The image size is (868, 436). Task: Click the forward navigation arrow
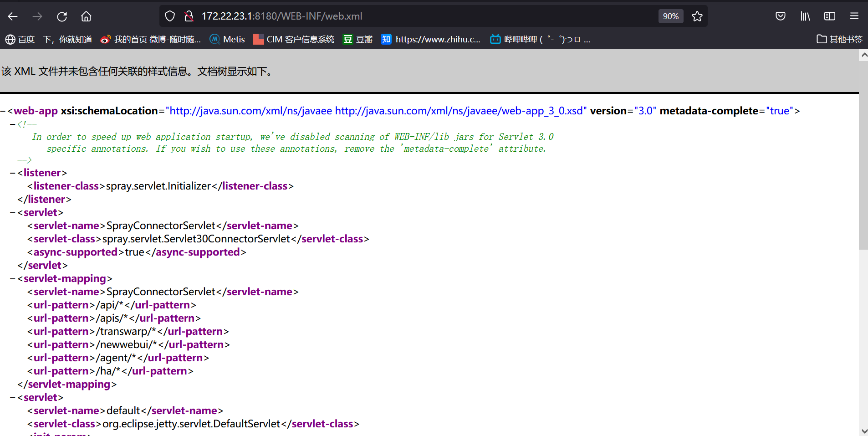point(37,15)
